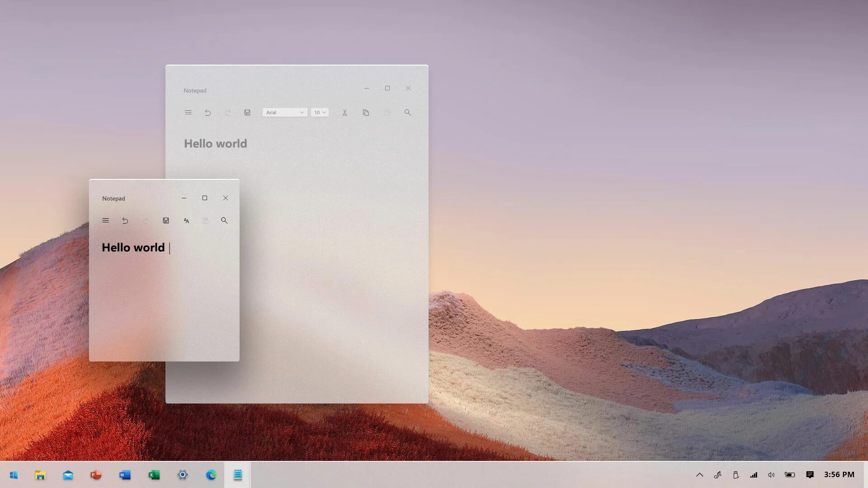868x488 pixels.
Task: Open the font size 10 dropdown
Action: (320, 113)
